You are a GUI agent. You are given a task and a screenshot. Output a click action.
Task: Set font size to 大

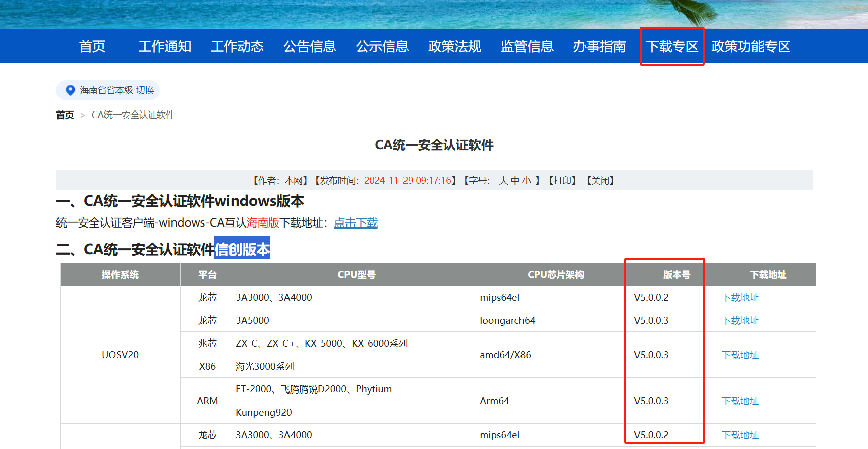click(x=503, y=181)
